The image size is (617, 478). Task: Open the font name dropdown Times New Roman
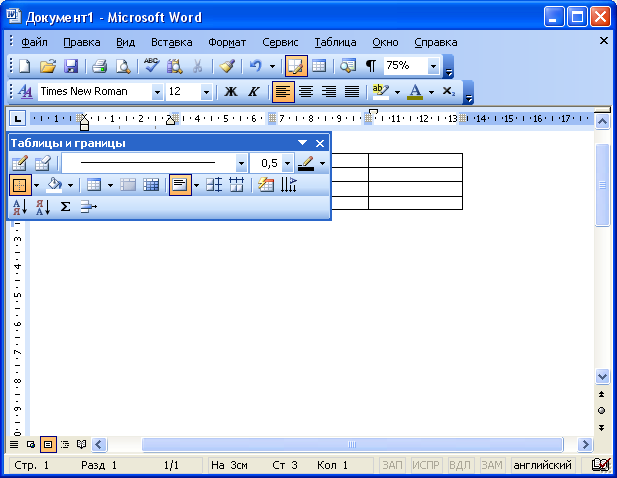pos(157,92)
